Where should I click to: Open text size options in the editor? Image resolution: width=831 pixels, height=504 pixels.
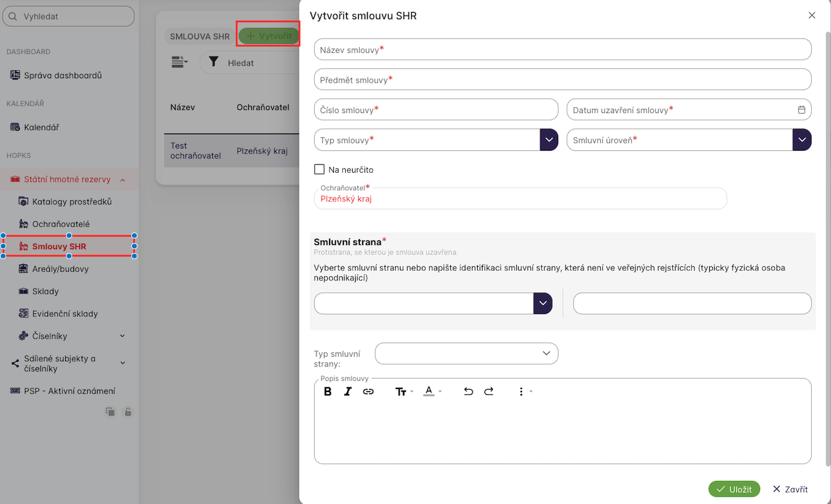404,392
